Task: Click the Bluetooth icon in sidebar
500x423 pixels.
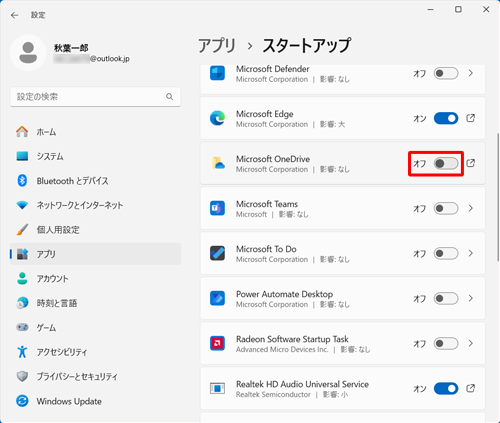Action: pos(22,181)
